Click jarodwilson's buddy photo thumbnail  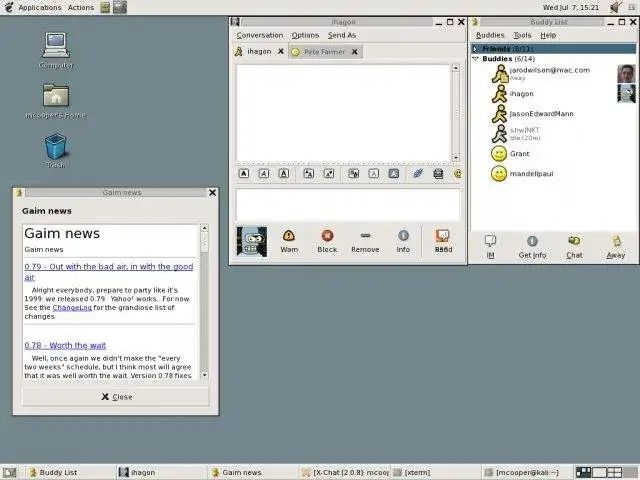point(626,73)
